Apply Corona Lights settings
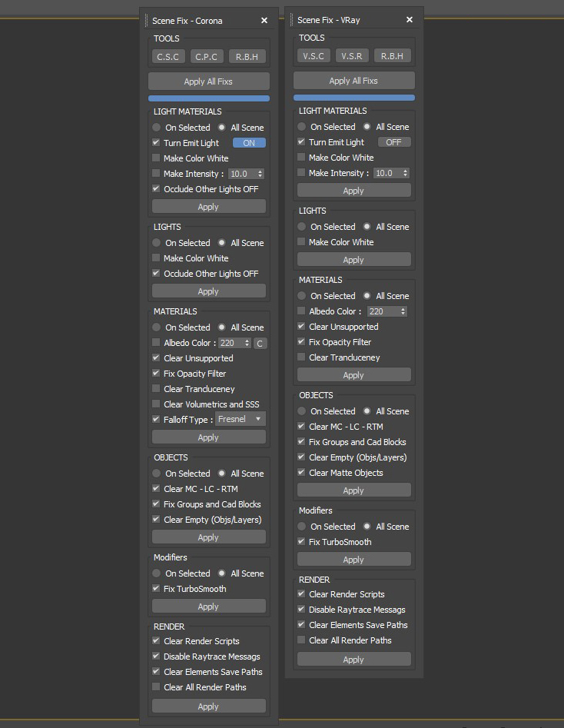The height and width of the screenshot is (728, 564). click(x=208, y=291)
